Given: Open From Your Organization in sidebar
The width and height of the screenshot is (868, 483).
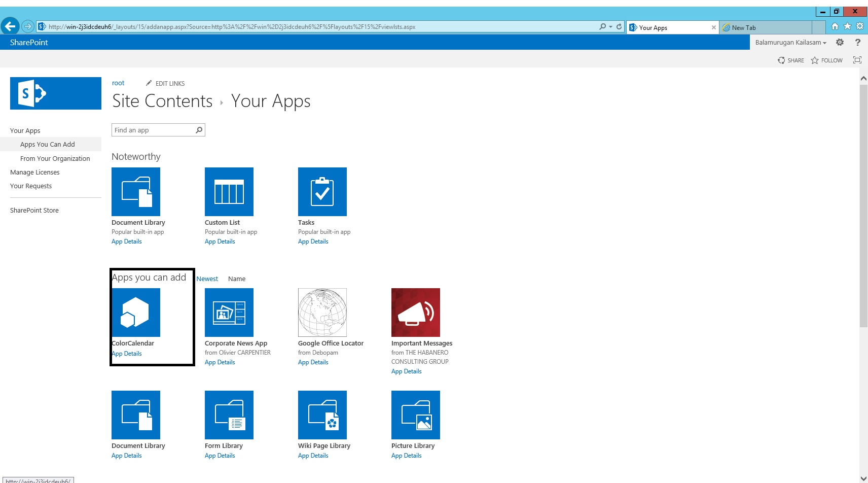Looking at the screenshot, I should click(x=55, y=159).
